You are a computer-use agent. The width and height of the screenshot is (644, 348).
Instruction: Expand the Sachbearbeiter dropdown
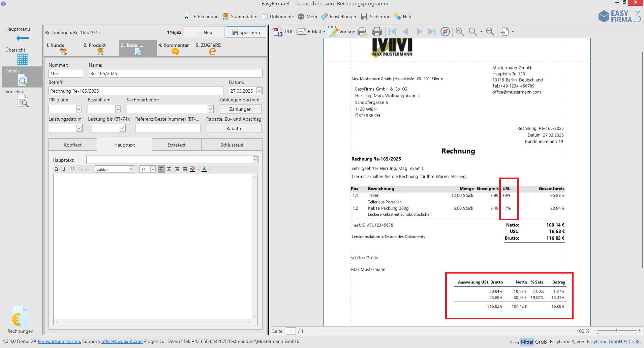[x=210, y=109]
